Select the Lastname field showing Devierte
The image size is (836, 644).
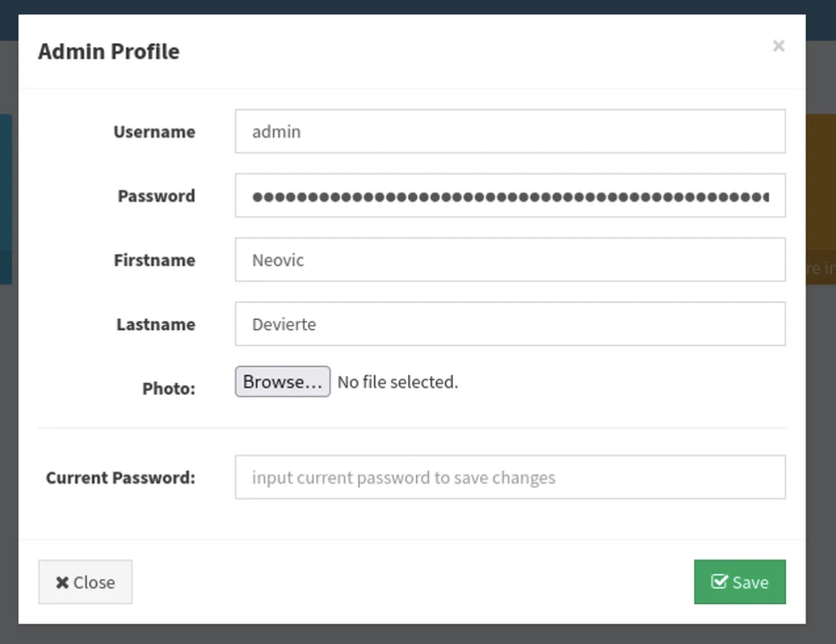point(510,323)
